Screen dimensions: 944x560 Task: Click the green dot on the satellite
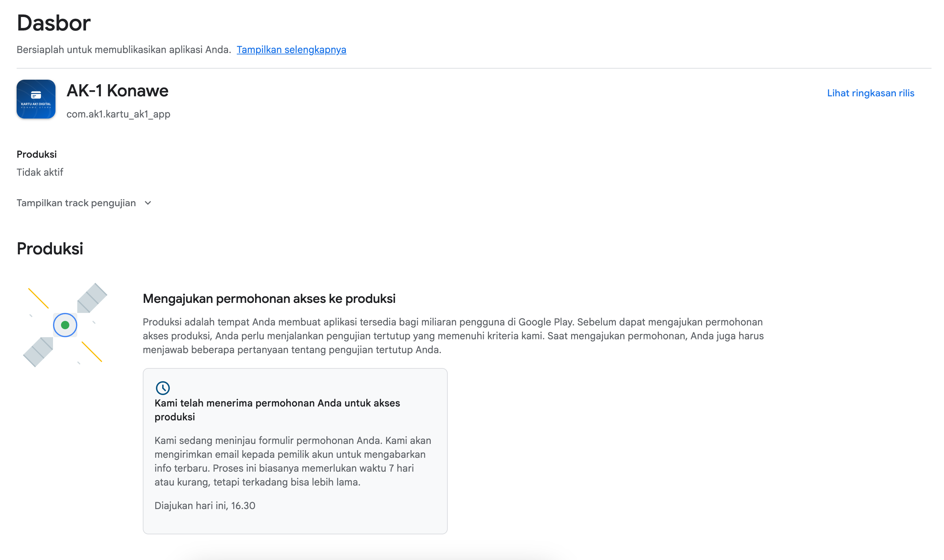pos(65,324)
